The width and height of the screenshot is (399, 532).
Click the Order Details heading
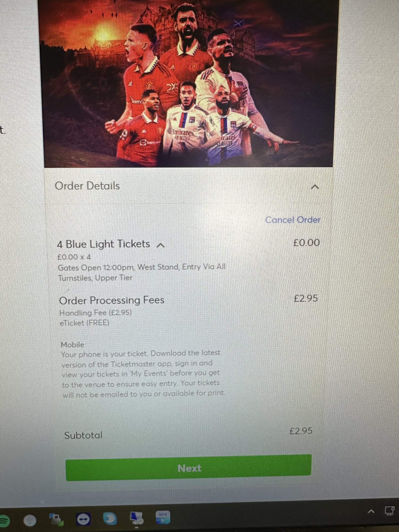[87, 186]
